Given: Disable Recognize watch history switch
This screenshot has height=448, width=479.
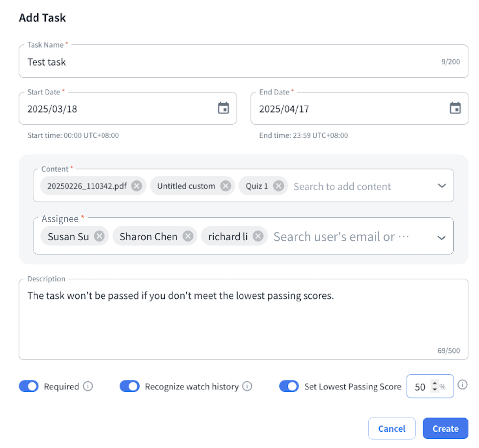Looking at the screenshot, I should (130, 386).
